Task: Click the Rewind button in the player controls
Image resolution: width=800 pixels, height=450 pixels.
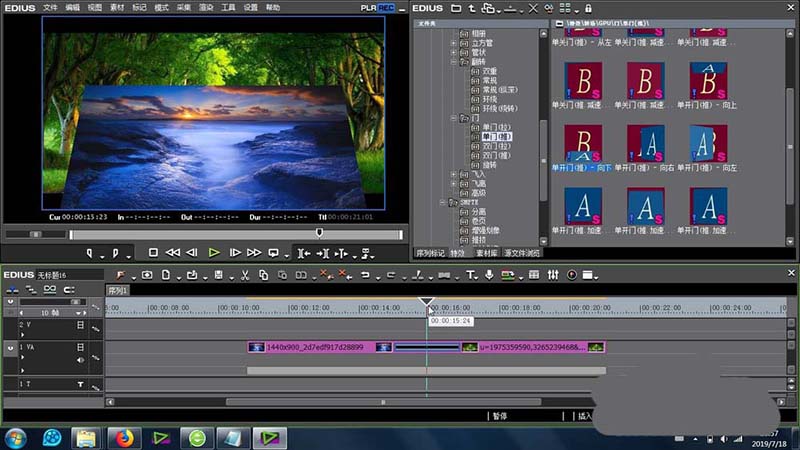Action: 173,253
